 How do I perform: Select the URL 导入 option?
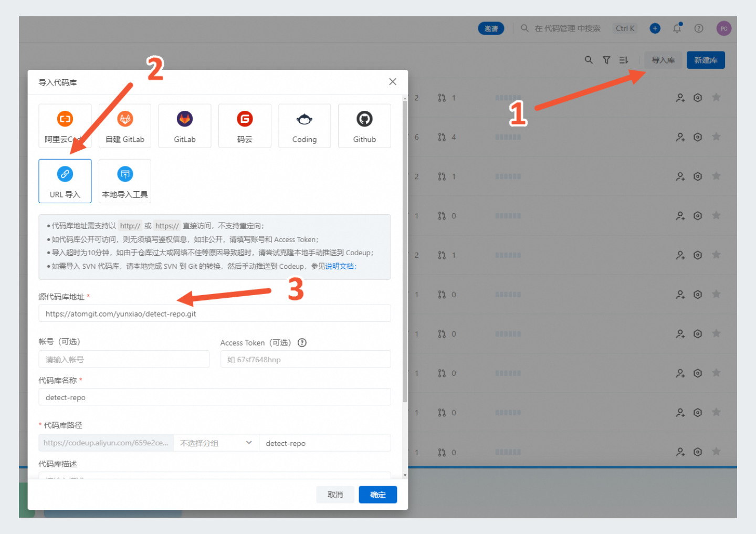[x=65, y=181]
